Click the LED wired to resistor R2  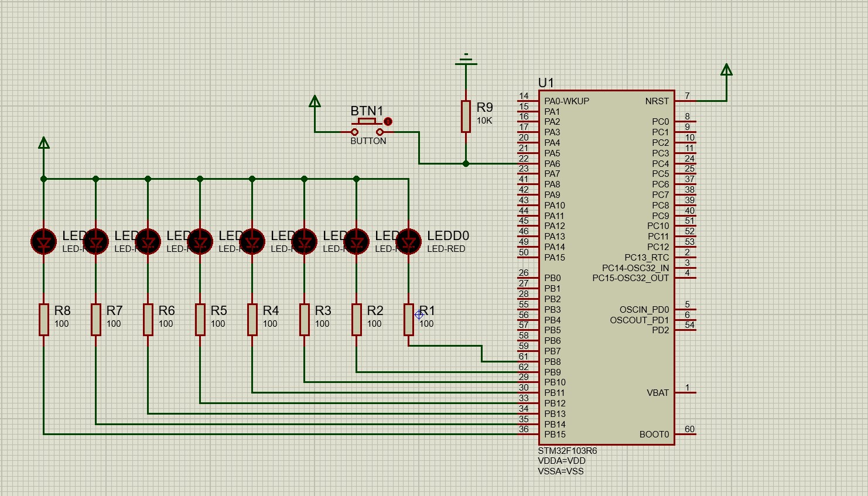[356, 241]
